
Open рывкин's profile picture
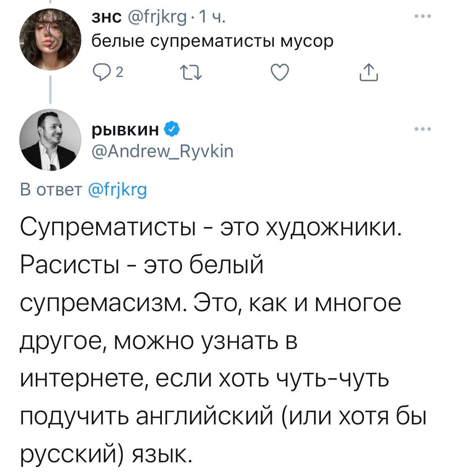(x=50, y=139)
